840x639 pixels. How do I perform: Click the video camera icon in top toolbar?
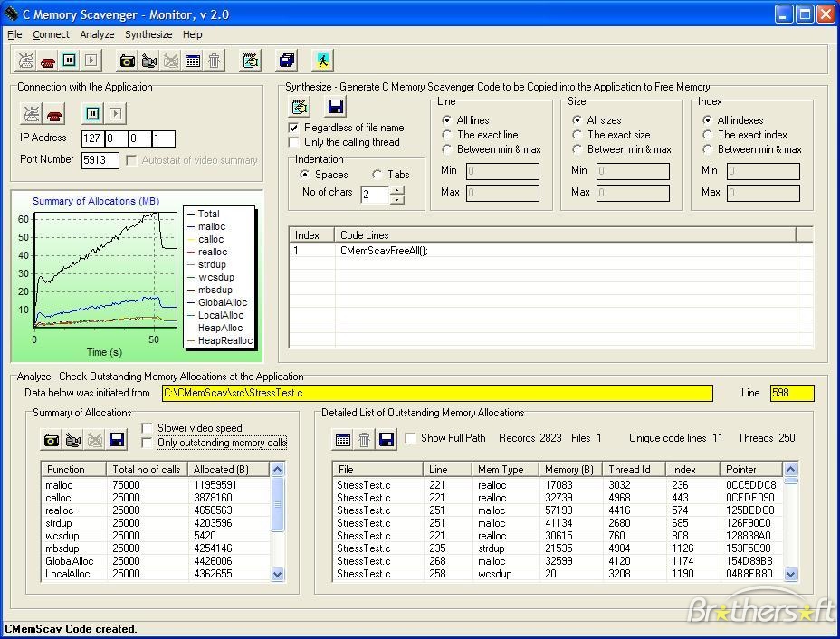point(149,61)
